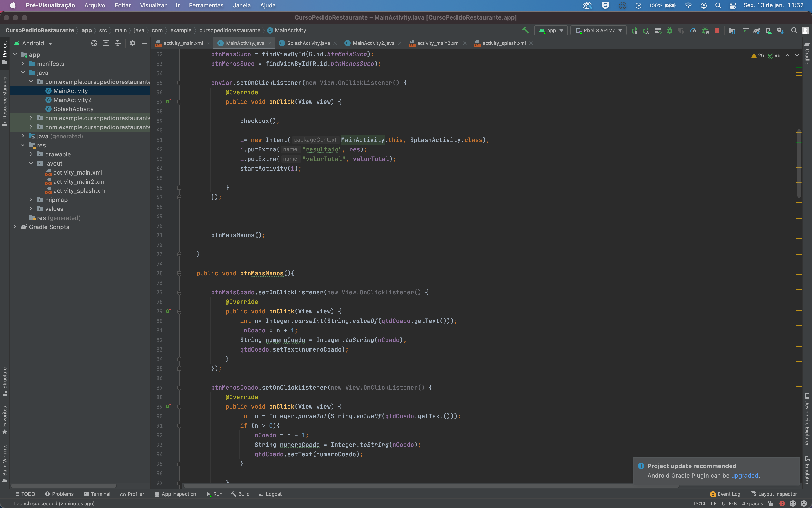Open the Terminal tool window

tap(97, 494)
